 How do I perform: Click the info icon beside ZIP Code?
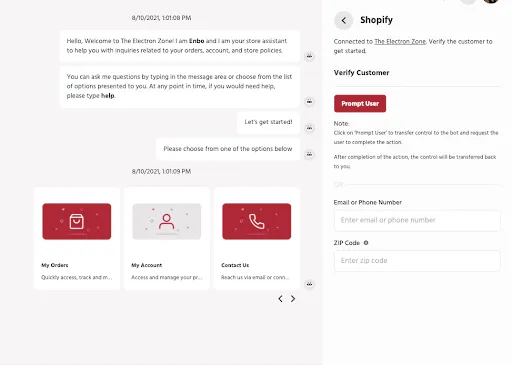[x=366, y=243]
